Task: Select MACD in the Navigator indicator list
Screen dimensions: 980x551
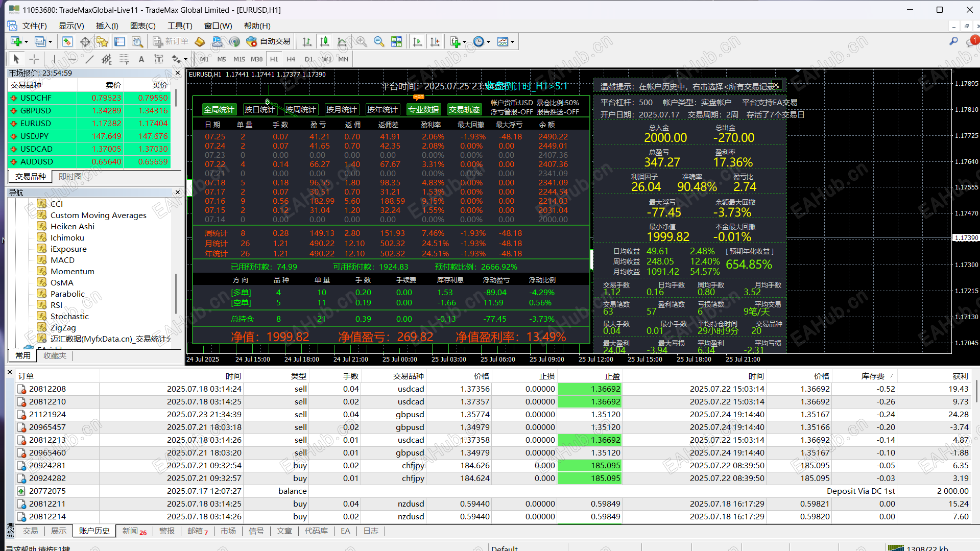Action: click(62, 260)
